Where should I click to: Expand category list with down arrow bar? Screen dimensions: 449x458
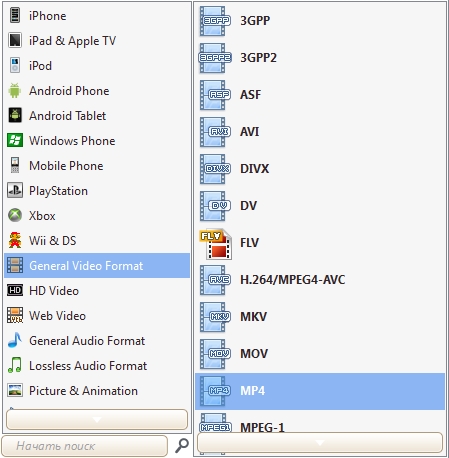coord(97,419)
